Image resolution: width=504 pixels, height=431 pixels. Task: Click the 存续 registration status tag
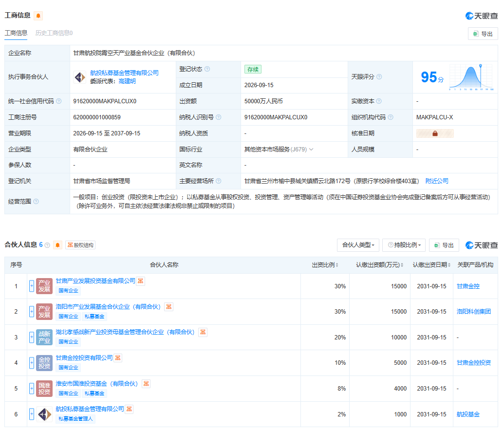[253, 69]
